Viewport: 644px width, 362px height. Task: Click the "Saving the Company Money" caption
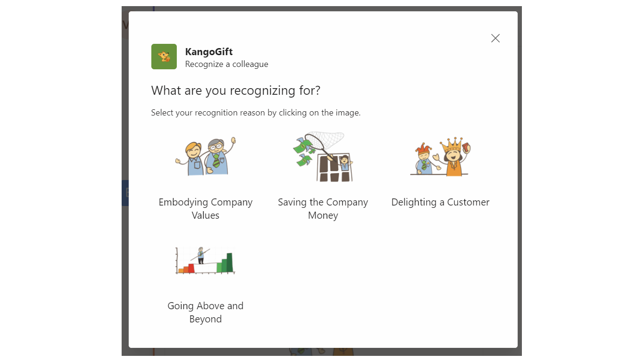point(323,208)
